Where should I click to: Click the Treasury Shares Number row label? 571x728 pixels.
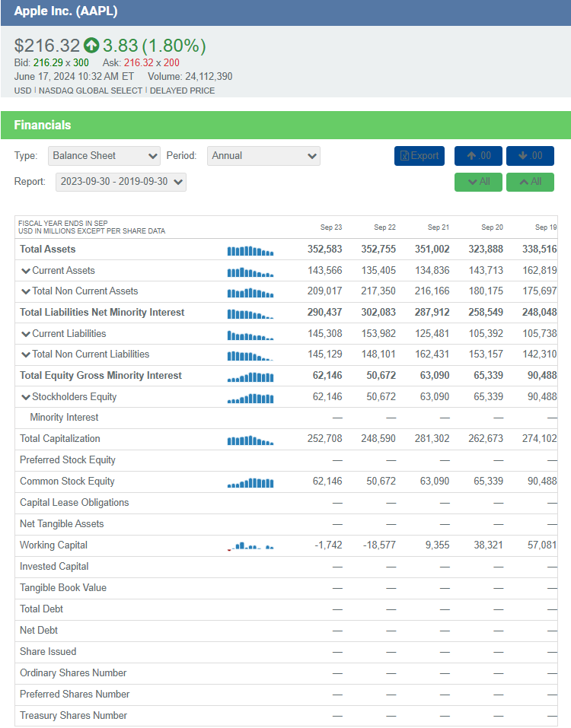click(73, 716)
